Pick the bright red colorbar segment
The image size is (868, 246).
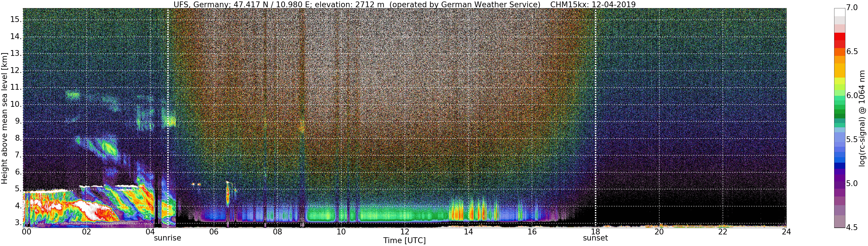(x=839, y=36)
